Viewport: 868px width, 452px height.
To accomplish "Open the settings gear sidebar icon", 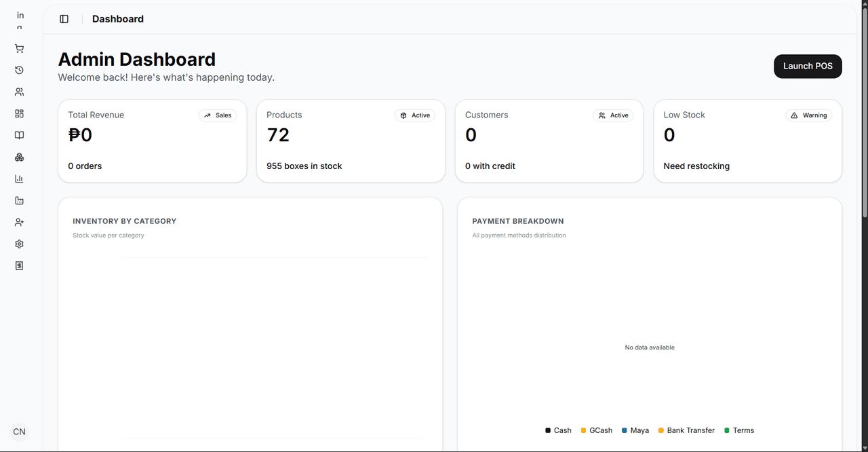I will pyautogui.click(x=19, y=244).
